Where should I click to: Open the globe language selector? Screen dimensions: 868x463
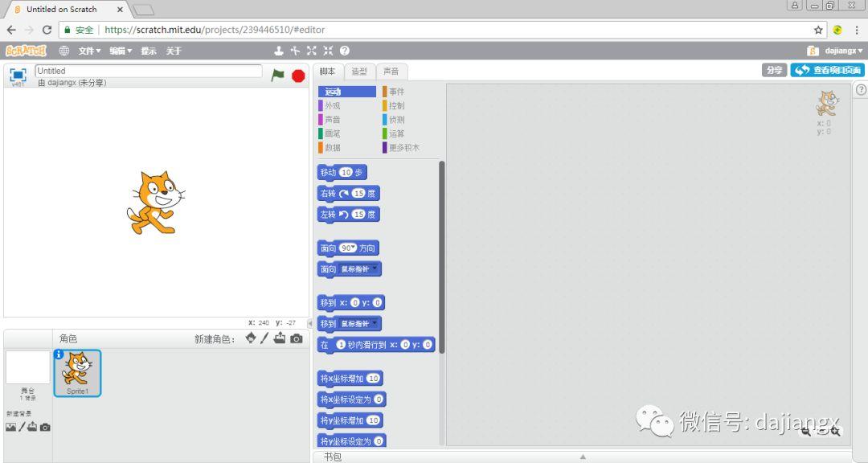click(64, 51)
